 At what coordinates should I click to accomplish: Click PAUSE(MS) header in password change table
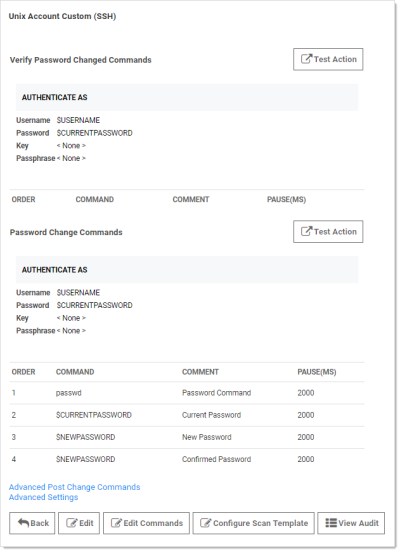(317, 372)
